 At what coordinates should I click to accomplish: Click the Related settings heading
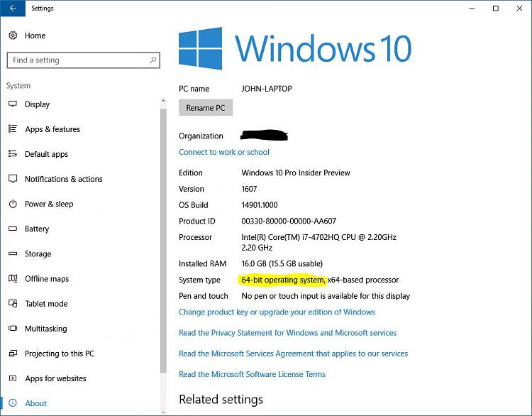pos(221,400)
